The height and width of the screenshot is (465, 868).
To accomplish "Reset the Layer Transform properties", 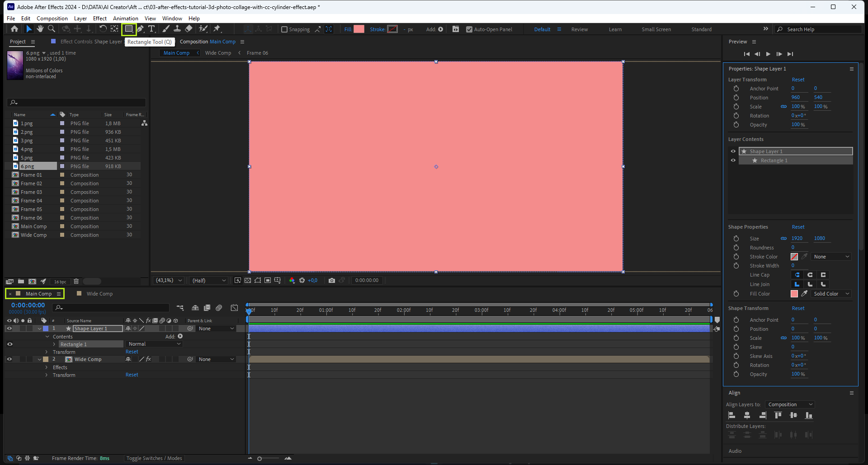I will click(798, 80).
